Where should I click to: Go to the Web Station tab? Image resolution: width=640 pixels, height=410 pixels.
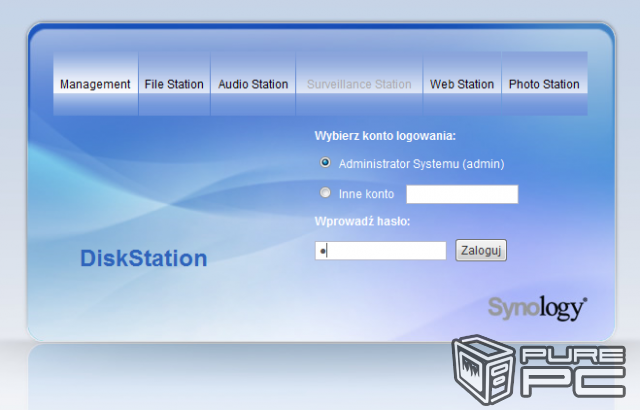pos(462,84)
